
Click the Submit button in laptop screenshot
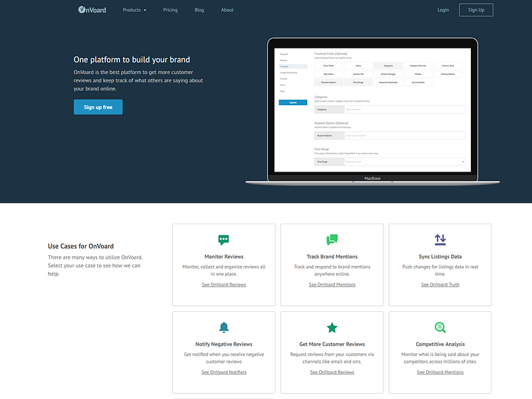[293, 102]
